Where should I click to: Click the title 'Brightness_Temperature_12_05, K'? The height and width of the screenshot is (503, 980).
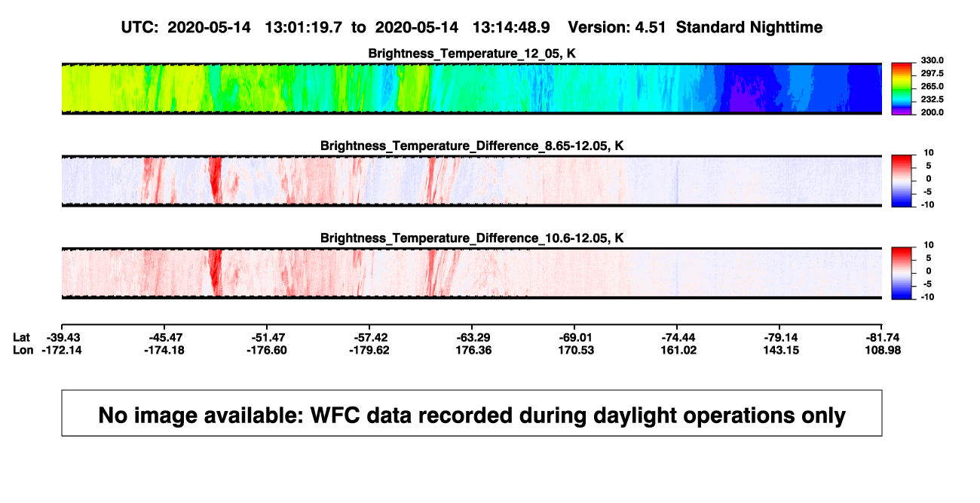[x=471, y=53]
